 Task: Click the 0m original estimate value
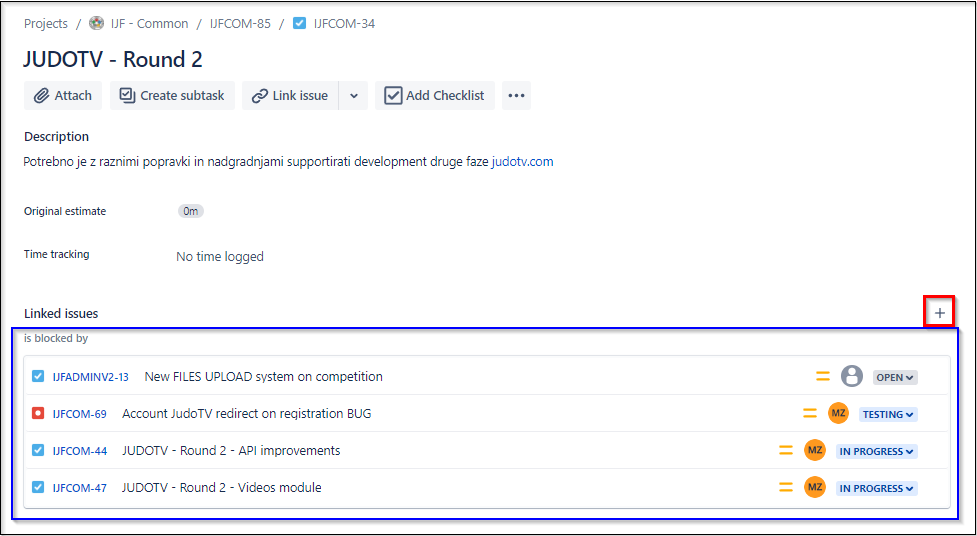[191, 211]
